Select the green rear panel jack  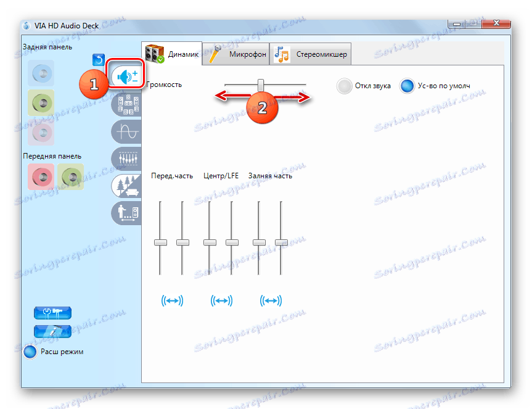(x=41, y=102)
